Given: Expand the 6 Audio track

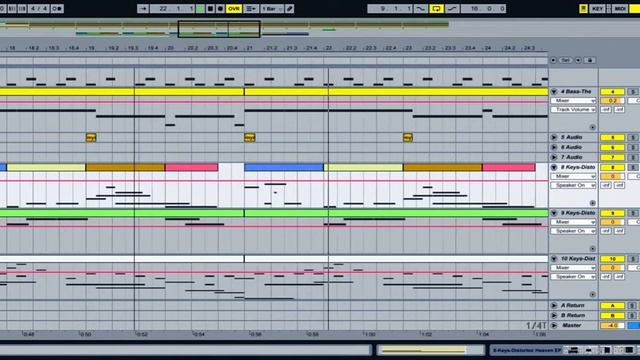Looking at the screenshot, I should tap(554, 147).
